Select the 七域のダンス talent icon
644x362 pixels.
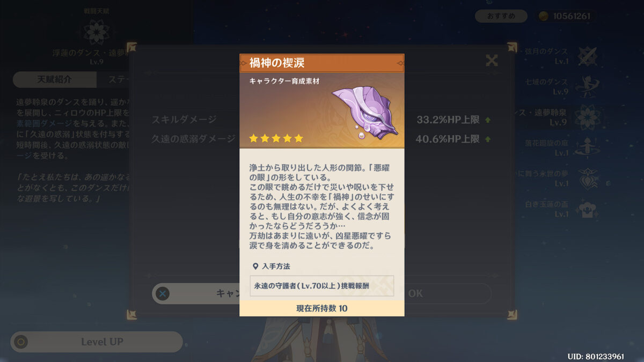tap(587, 87)
